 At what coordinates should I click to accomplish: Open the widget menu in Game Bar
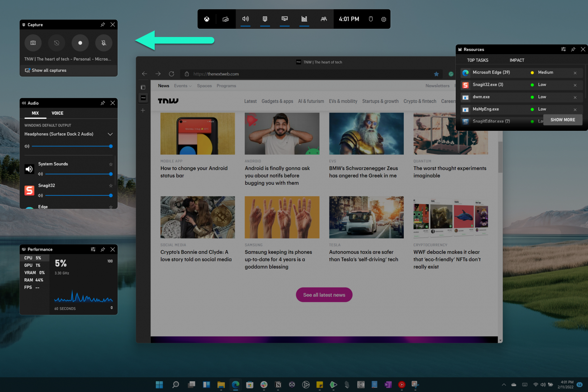coord(226,19)
